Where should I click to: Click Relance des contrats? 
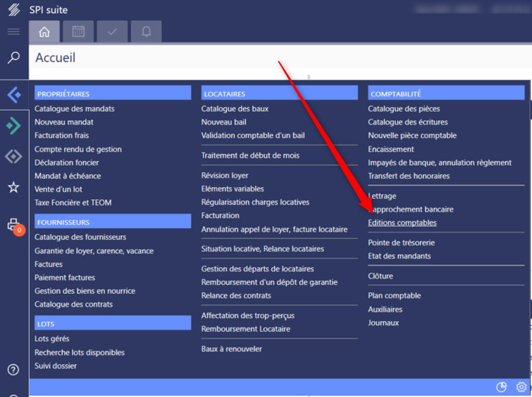(x=236, y=295)
